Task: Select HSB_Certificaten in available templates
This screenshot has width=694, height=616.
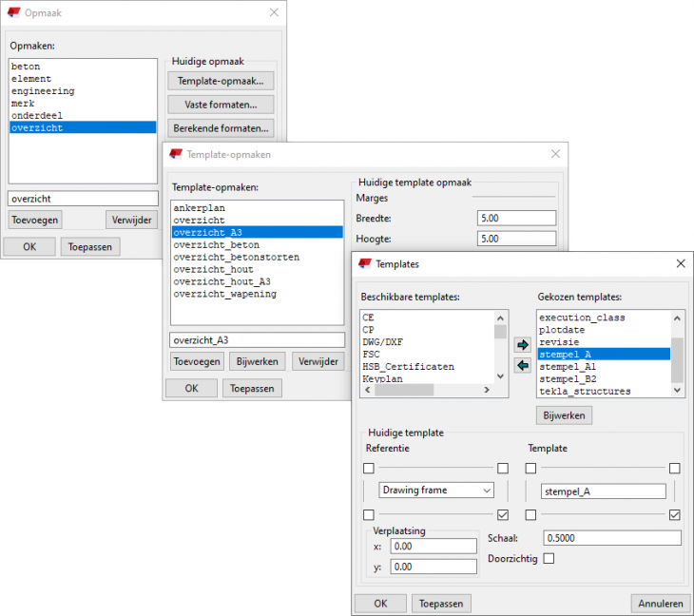Action: coord(408,366)
